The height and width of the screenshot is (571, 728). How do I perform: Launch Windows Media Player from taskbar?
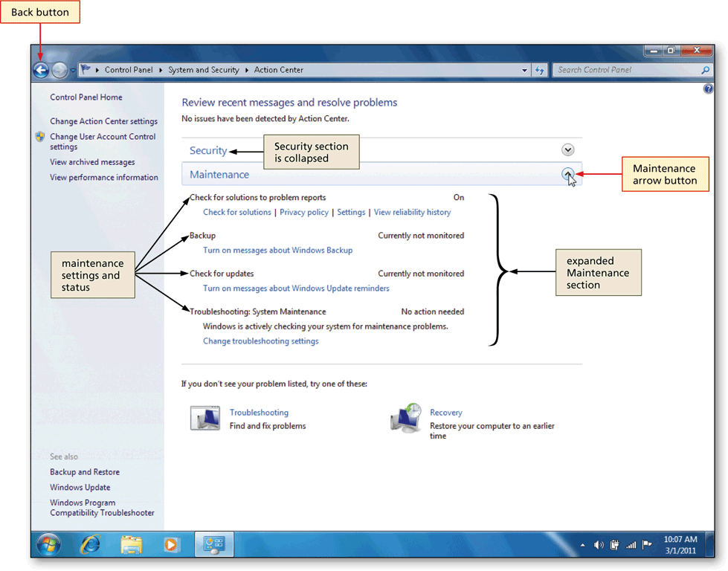(x=171, y=544)
